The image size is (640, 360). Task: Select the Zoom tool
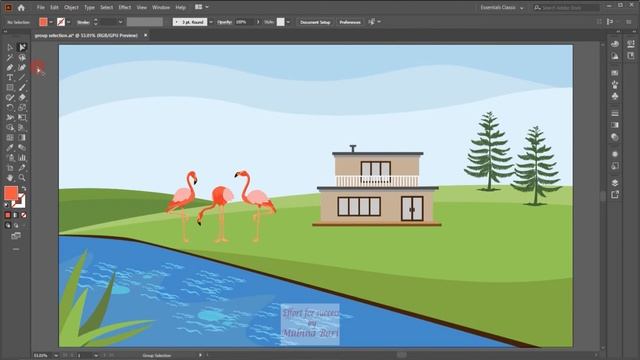point(22,178)
